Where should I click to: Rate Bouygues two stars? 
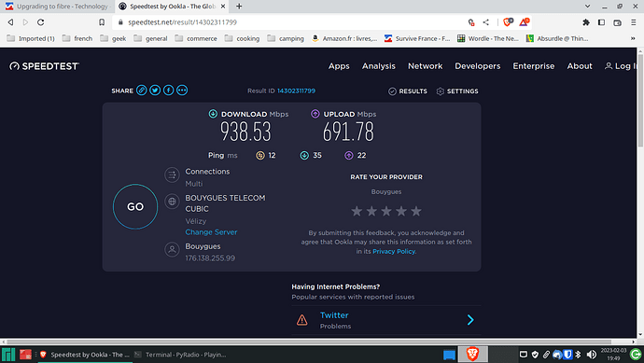pyautogui.click(x=371, y=211)
